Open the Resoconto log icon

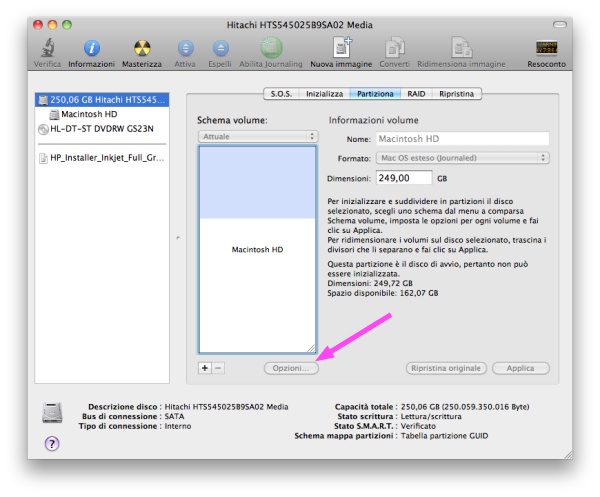pyautogui.click(x=546, y=48)
